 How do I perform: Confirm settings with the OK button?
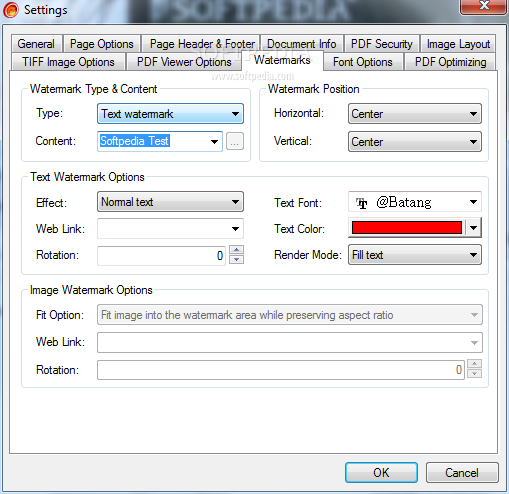pos(381,473)
